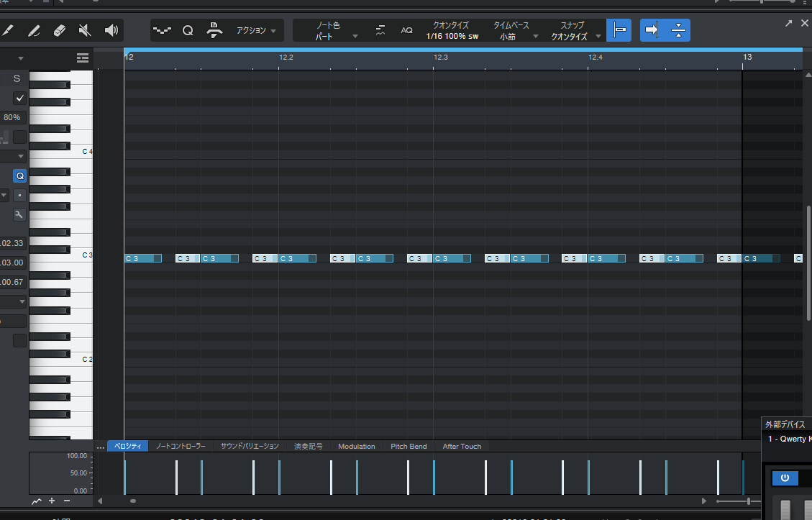Screen dimensions: 812x520
Task: Uncheck the checkbox below the S button
Action: 19,98
